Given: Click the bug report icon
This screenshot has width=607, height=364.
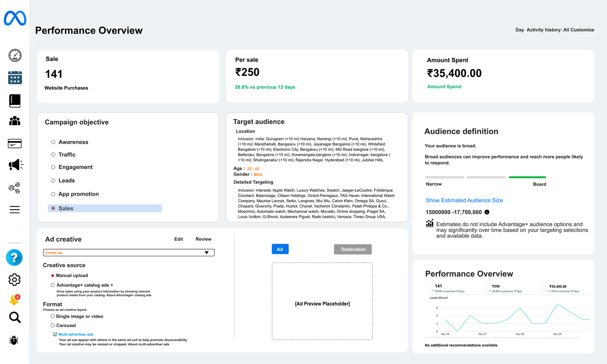Looking at the screenshot, I should pos(14,340).
